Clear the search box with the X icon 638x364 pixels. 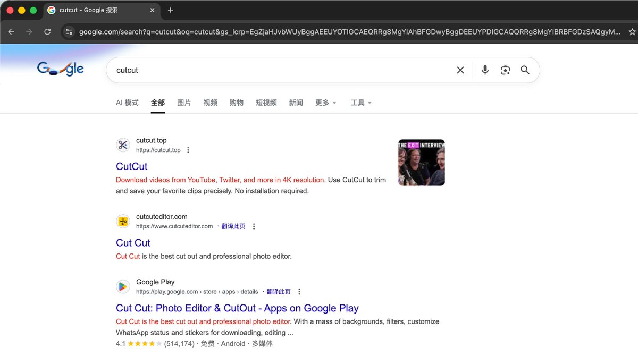(460, 70)
